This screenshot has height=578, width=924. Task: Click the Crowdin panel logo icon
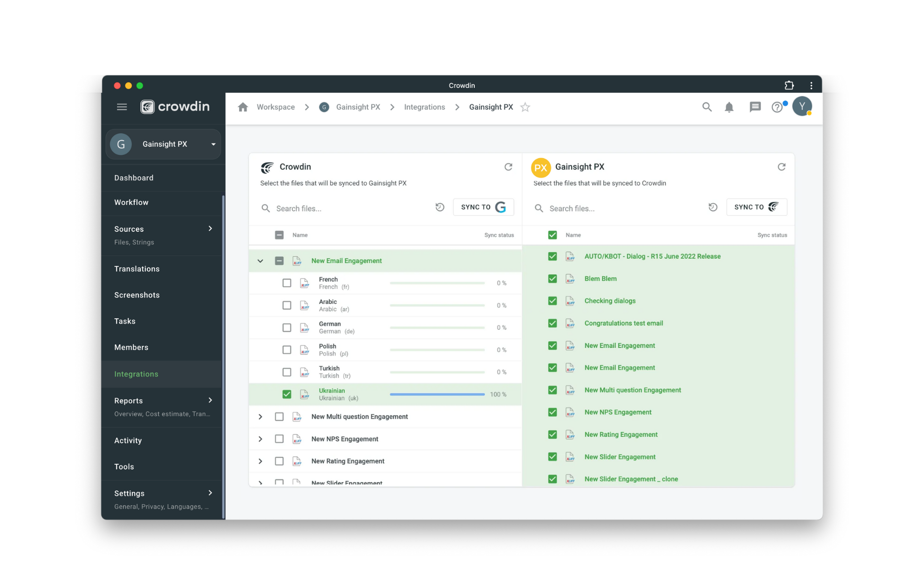(x=267, y=167)
